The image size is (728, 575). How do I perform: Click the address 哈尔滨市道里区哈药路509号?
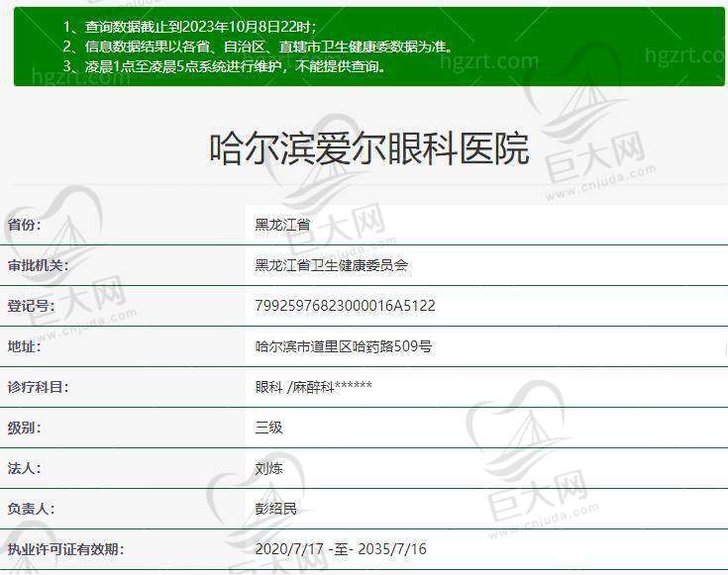click(x=344, y=346)
